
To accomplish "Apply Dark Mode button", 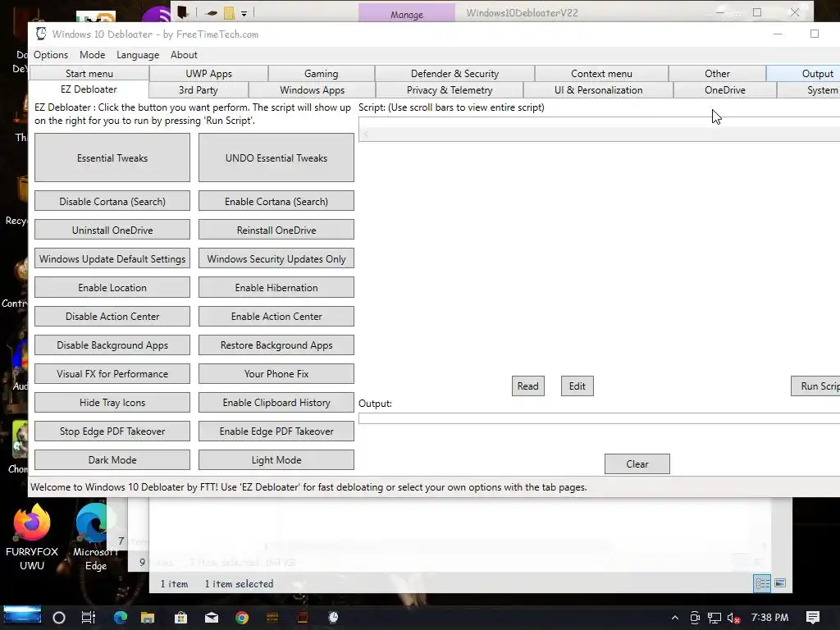I will click(112, 459).
